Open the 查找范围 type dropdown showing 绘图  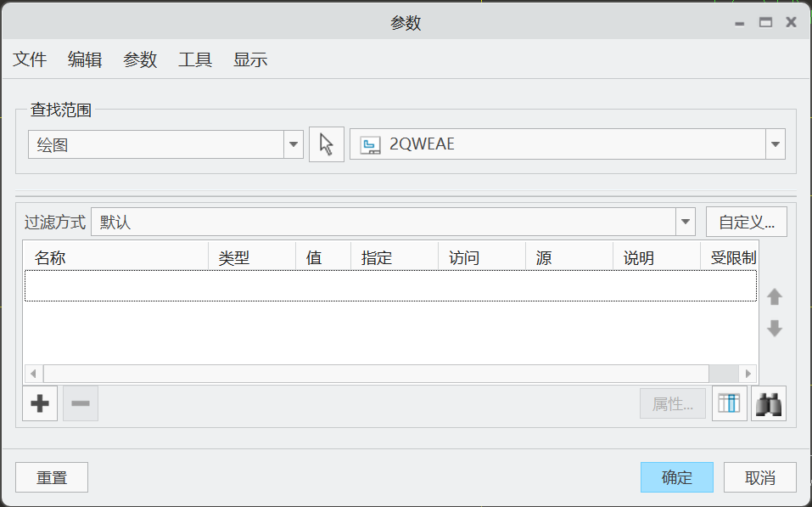pos(293,144)
